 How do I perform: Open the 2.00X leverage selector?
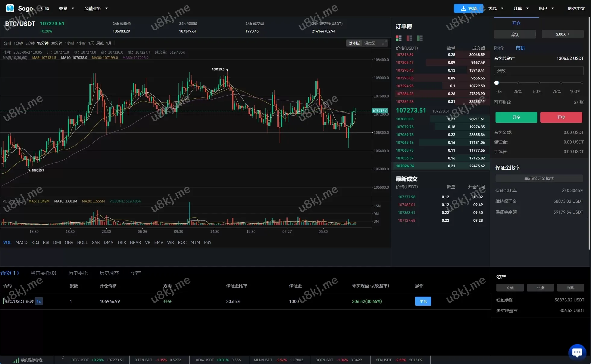tap(562, 34)
